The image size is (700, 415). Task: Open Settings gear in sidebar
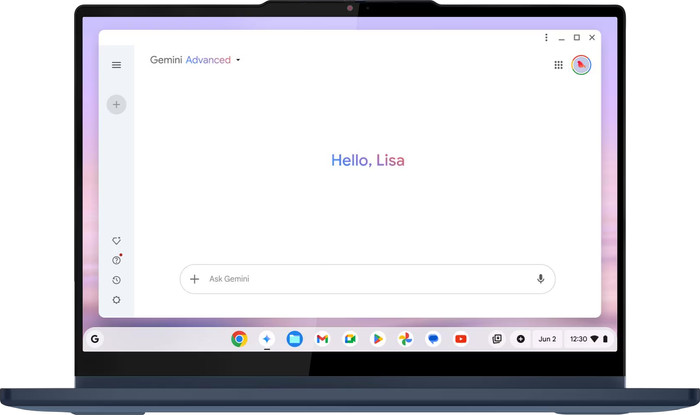coord(116,300)
